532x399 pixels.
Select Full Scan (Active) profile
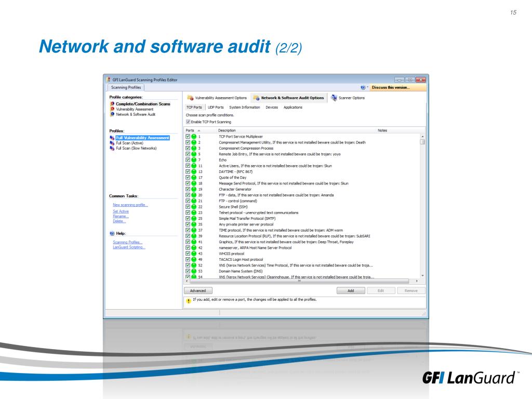tap(129, 143)
